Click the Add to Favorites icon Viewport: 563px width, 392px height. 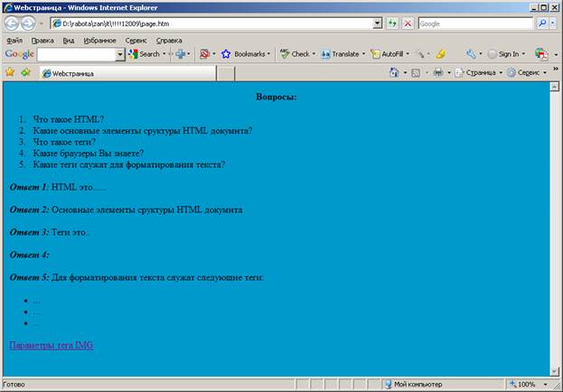coord(25,72)
